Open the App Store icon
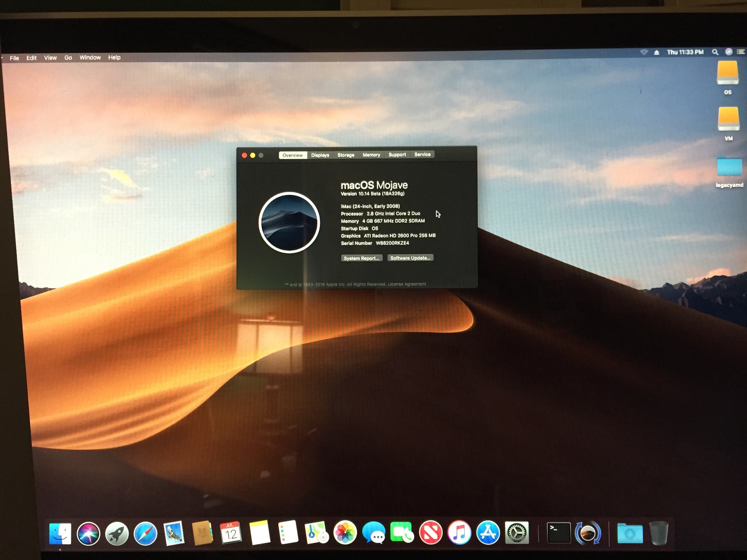The height and width of the screenshot is (560, 747). 488,533
